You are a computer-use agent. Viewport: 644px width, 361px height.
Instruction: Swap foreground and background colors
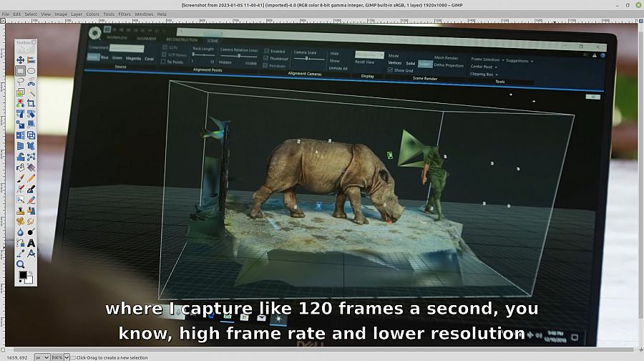[x=30, y=273]
